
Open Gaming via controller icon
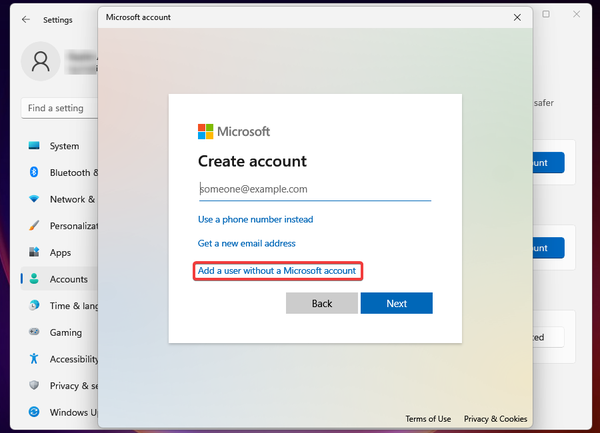(x=35, y=332)
